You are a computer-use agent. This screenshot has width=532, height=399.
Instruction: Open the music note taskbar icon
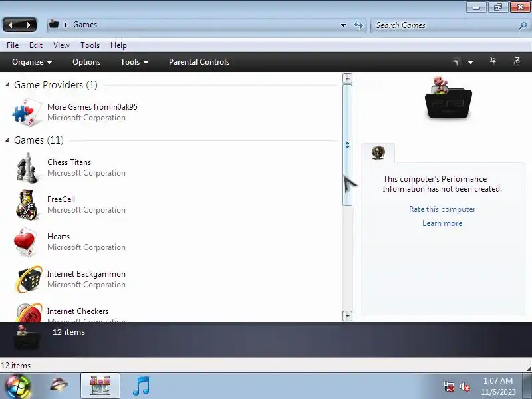(141, 386)
